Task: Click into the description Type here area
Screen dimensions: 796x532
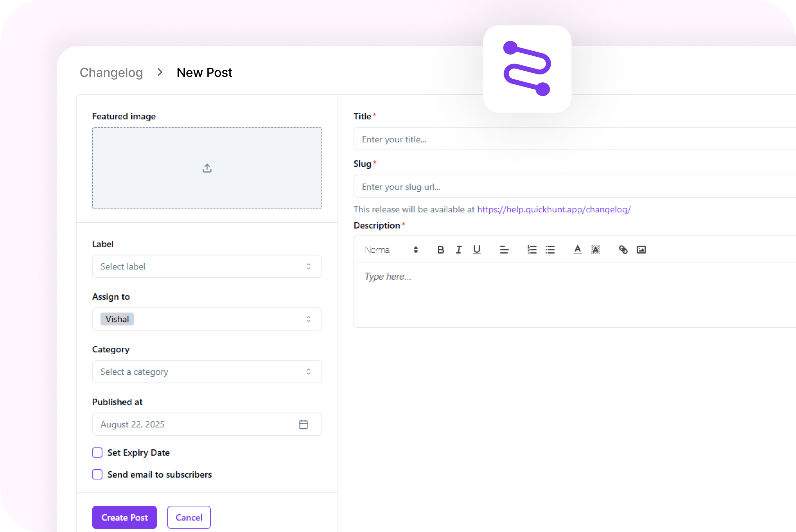Action: coord(575,295)
